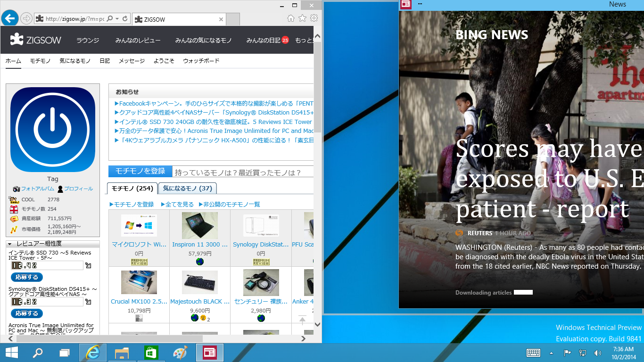Viewport: 644px width, 362px height.
Task: Go back in Internet Explorer
Action: pyautogui.click(x=9, y=18)
